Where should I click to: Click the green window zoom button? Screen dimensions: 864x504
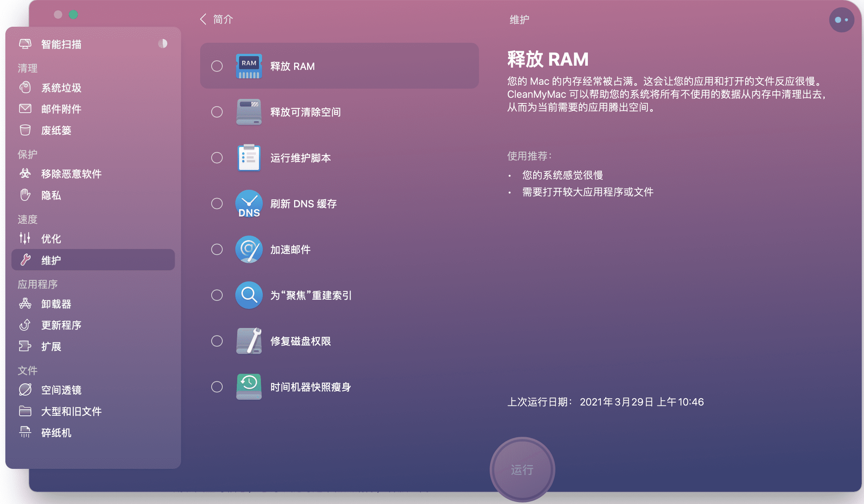(x=73, y=15)
